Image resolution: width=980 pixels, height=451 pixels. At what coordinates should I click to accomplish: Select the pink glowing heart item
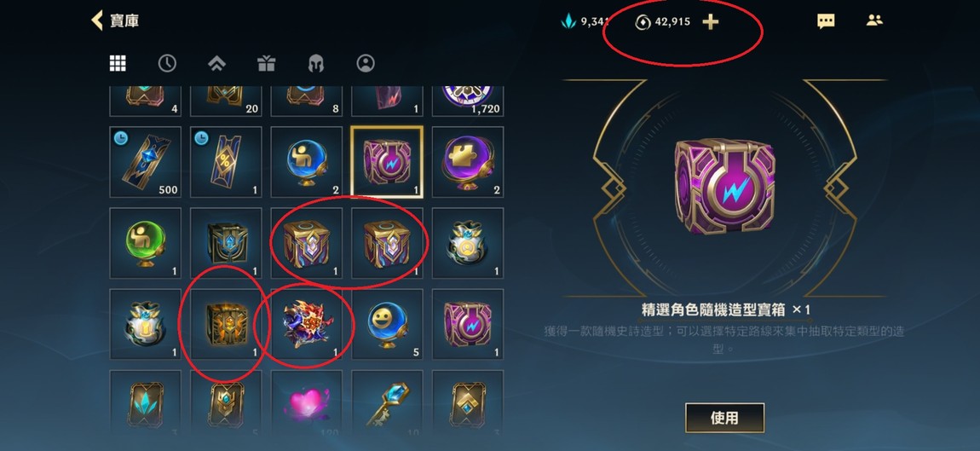[x=306, y=401]
